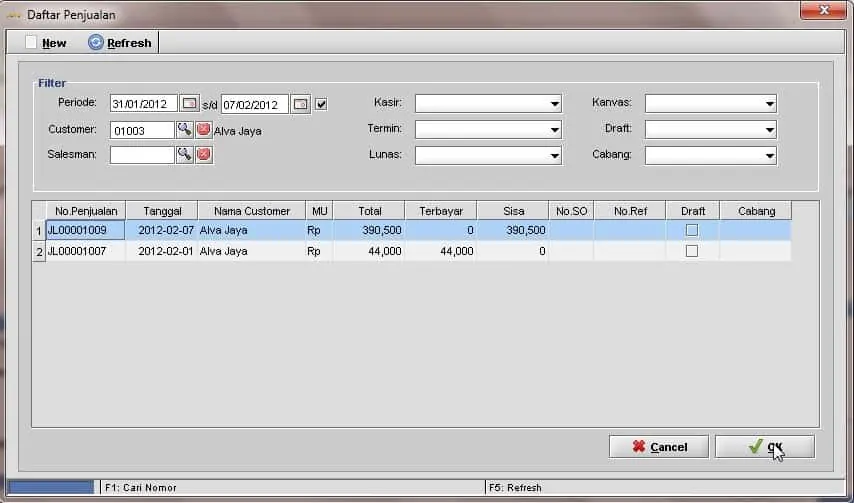Image resolution: width=854 pixels, height=503 pixels.
Task: Click the Salesman search magnifier icon
Action: pos(185,155)
